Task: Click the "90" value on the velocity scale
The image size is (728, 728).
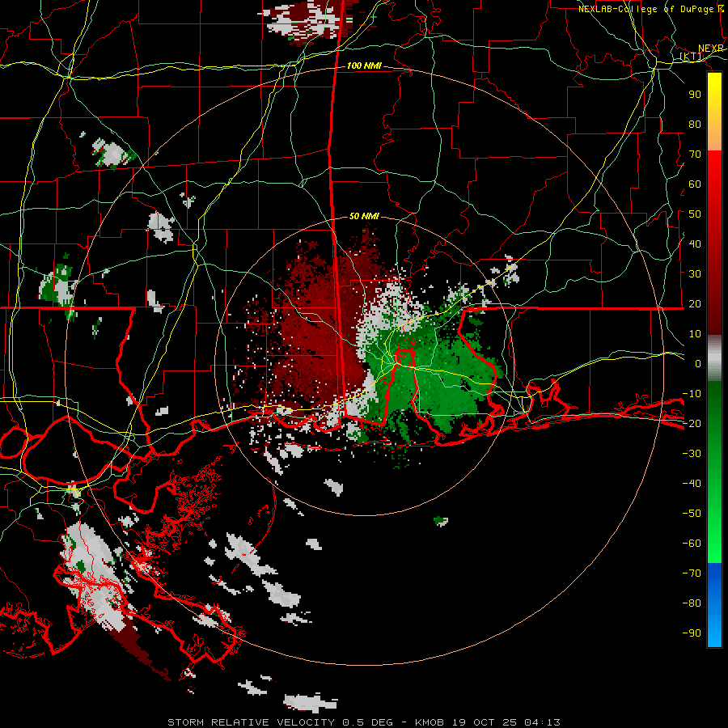Action: [695, 95]
